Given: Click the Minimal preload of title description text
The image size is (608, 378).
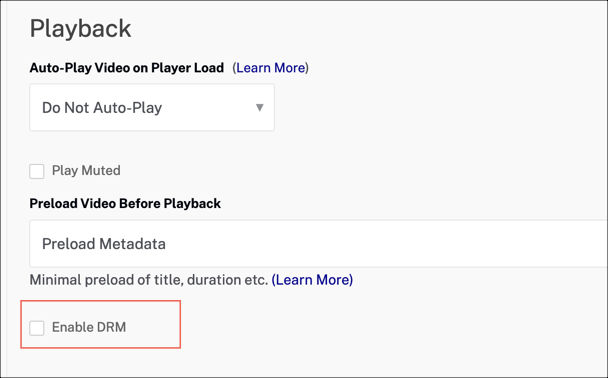Looking at the screenshot, I should 149,280.
